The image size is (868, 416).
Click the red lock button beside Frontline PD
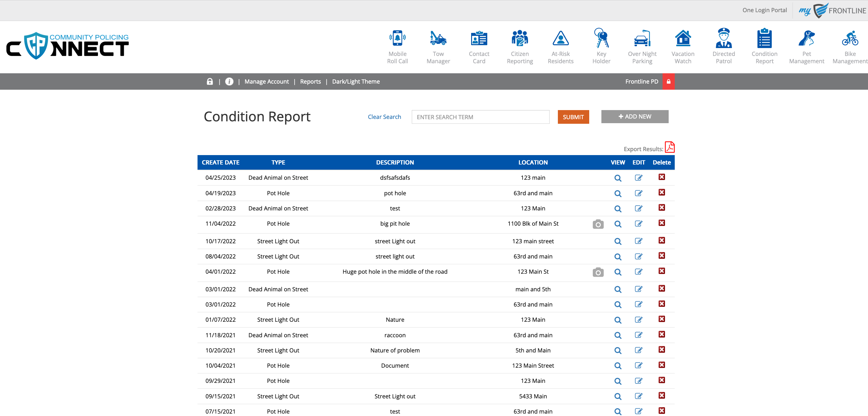668,81
